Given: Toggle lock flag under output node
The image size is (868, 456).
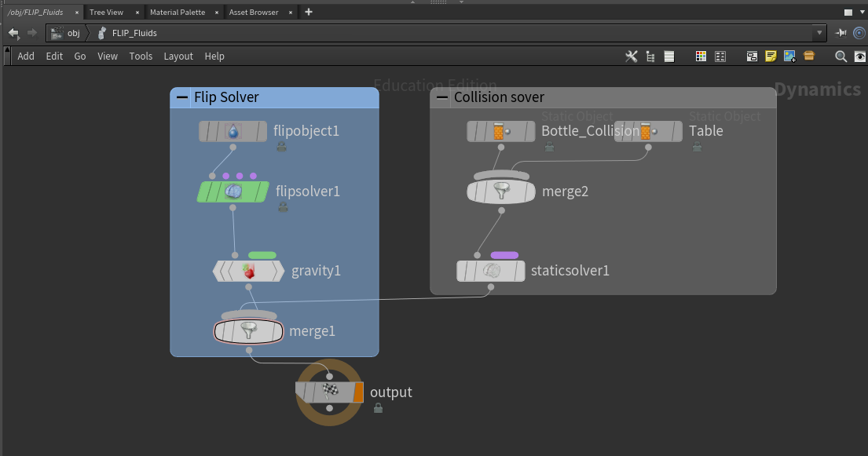Looking at the screenshot, I should pos(378,408).
